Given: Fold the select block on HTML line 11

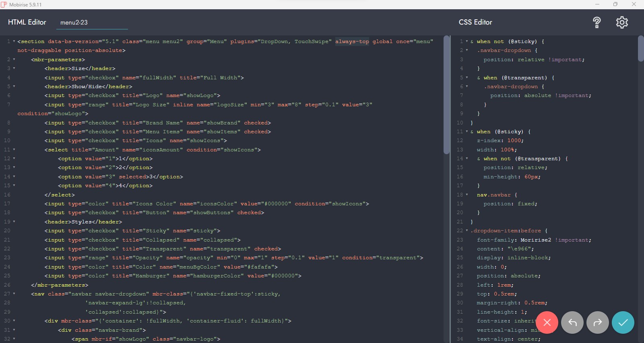Looking at the screenshot, I should click(x=14, y=150).
